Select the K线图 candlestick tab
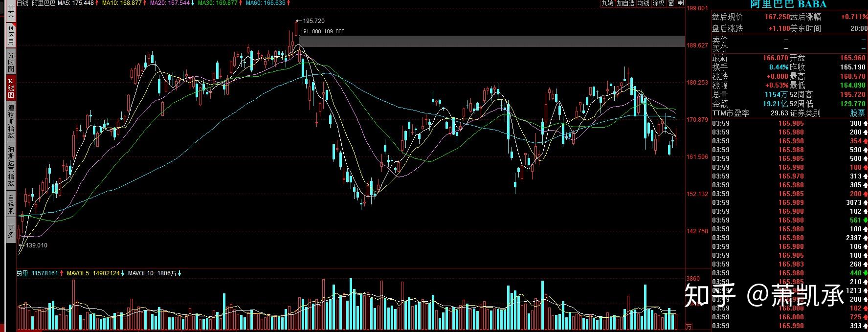 11,88
